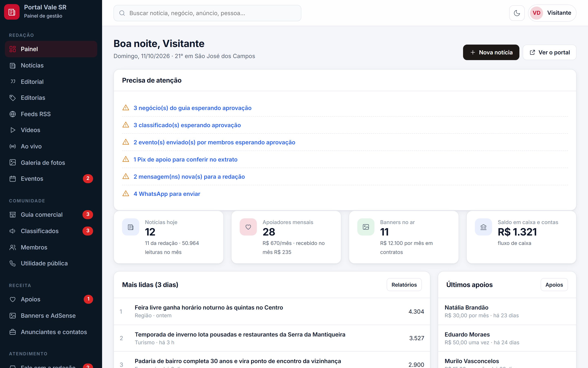Click the Eventos badge showing 2
The image size is (588, 368).
[88, 179]
